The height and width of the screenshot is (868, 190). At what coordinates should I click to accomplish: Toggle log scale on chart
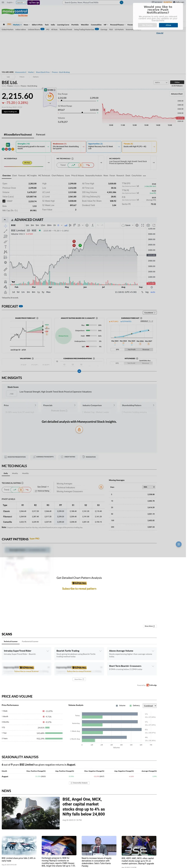(x=147, y=292)
